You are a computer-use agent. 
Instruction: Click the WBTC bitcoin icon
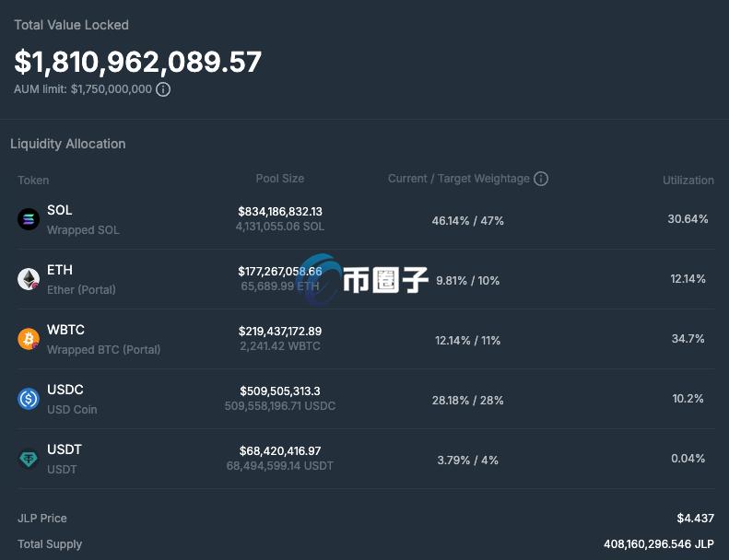tap(29, 339)
